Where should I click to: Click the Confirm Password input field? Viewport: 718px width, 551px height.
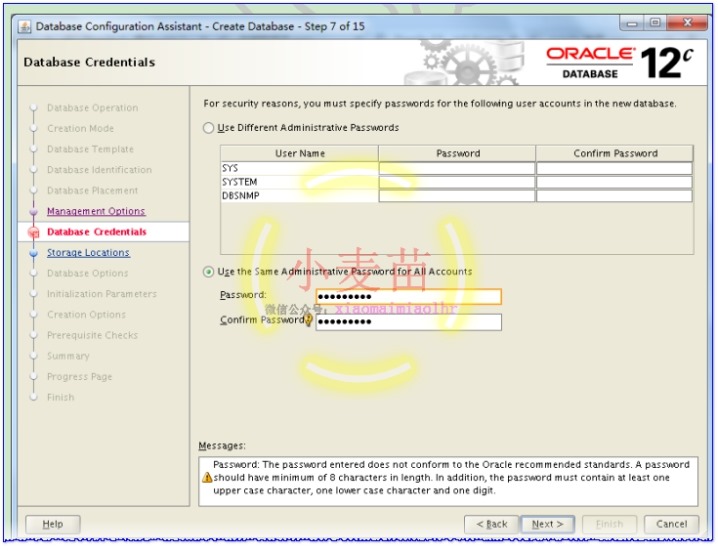pos(408,322)
